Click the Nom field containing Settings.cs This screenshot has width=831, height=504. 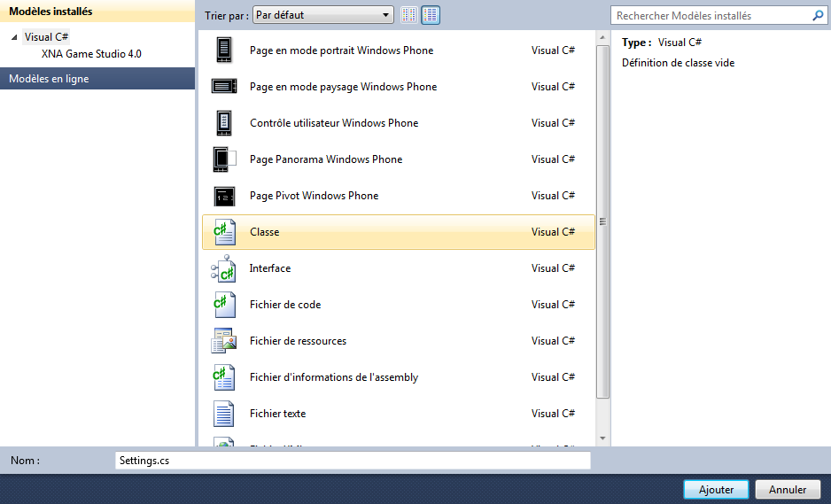coord(353,461)
